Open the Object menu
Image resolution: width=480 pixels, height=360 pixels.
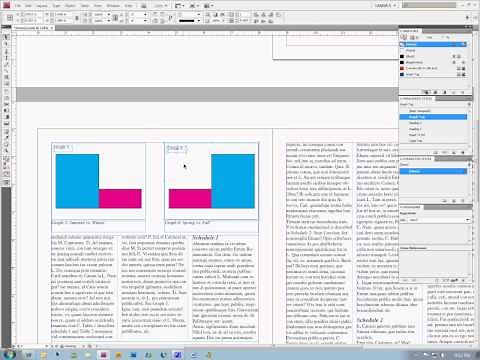70,6
